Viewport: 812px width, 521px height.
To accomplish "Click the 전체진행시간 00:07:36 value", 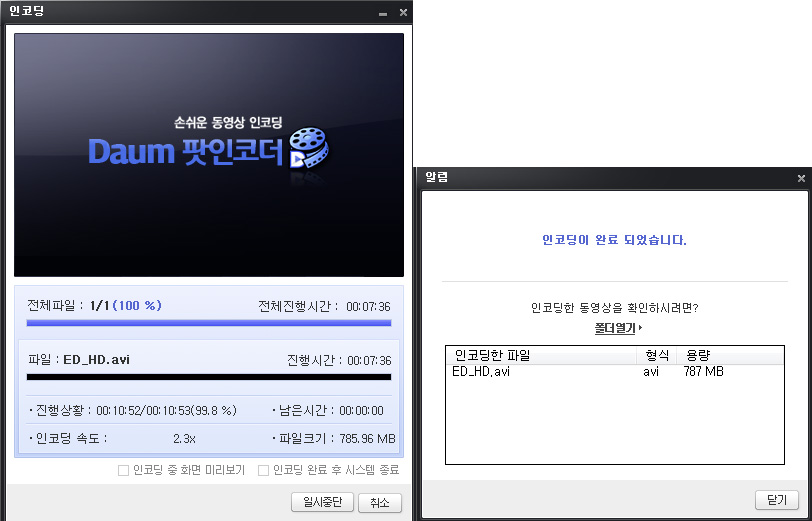I will 368,307.
